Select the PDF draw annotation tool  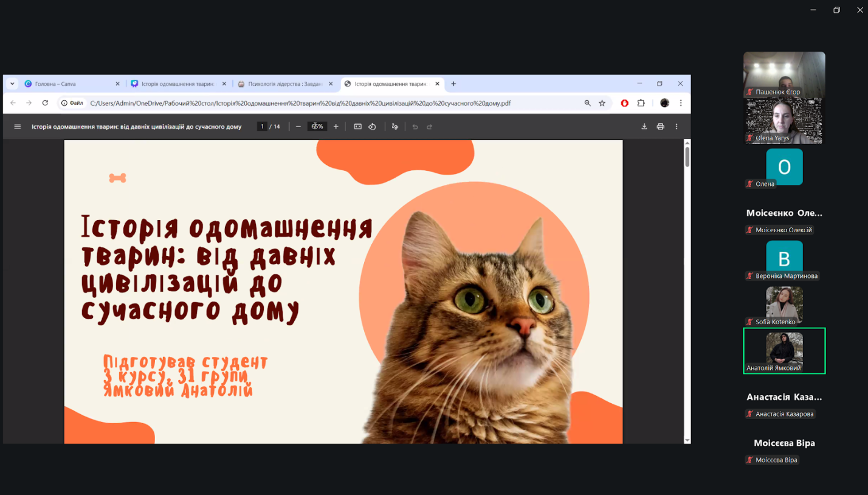click(394, 126)
